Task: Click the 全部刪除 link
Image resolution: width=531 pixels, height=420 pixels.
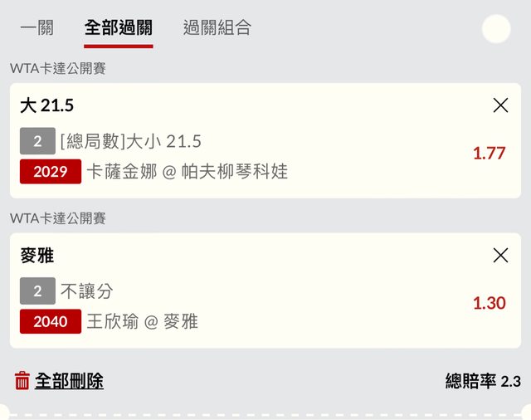Action: coord(69,381)
